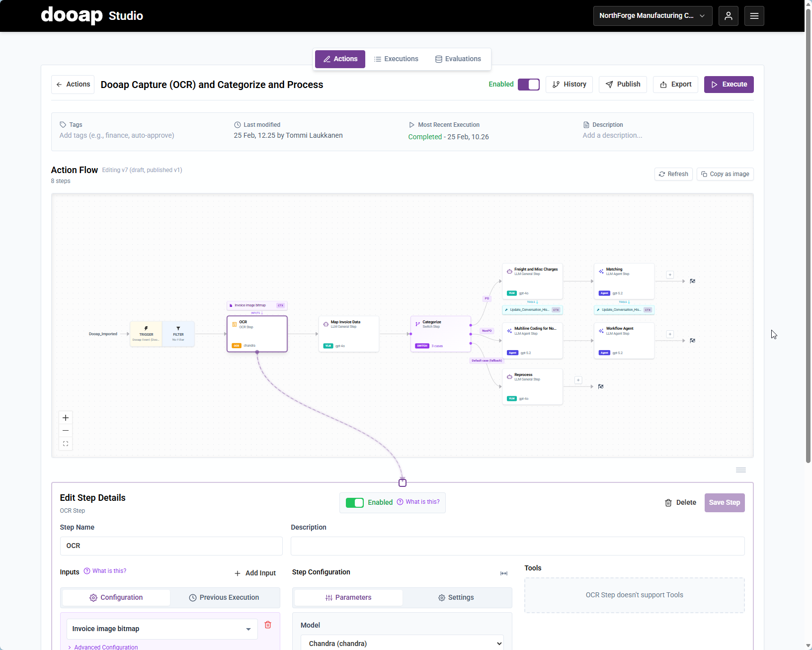The image size is (812, 650).
Task: Switch to the Executions tab
Action: (396, 59)
